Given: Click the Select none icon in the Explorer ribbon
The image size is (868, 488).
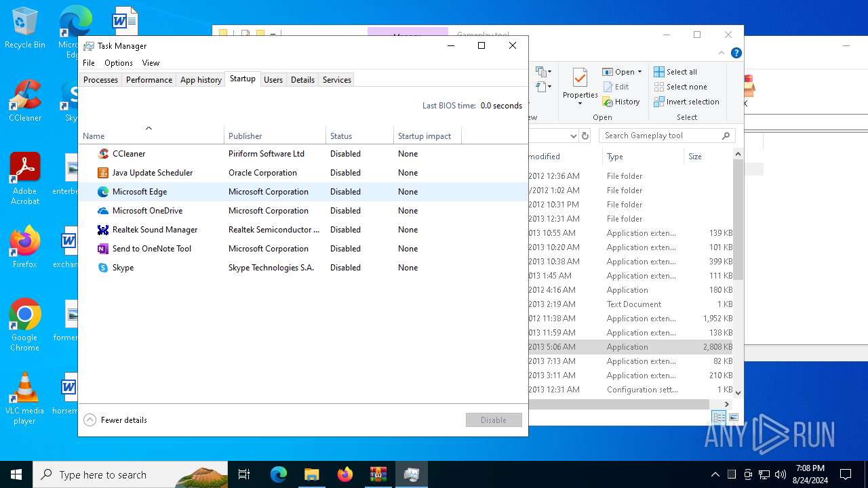Looking at the screenshot, I should point(659,87).
